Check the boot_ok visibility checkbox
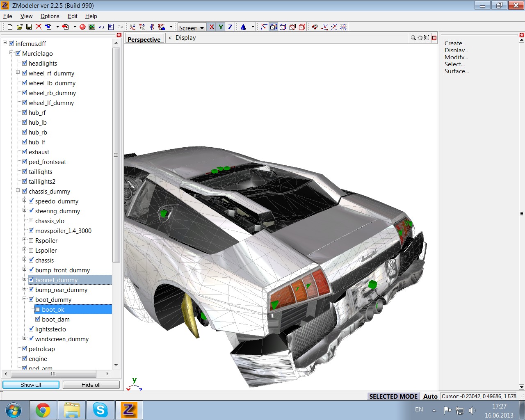Image resolution: width=525 pixels, height=420 pixels. click(38, 309)
